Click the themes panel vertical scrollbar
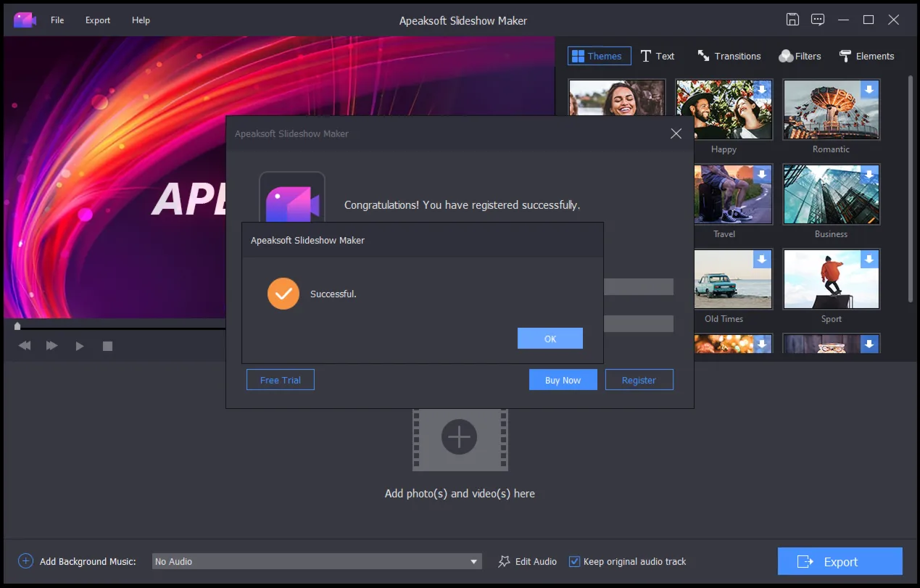 click(911, 189)
